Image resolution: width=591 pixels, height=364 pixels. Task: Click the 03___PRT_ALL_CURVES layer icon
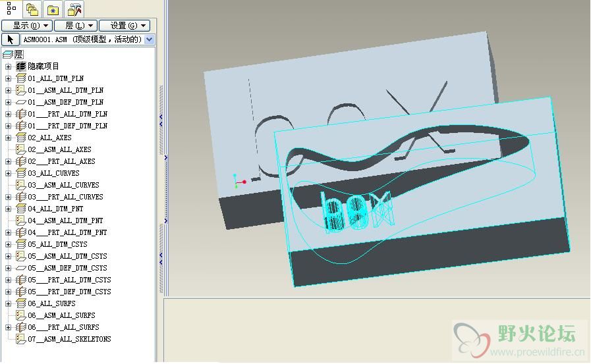click(20, 197)
